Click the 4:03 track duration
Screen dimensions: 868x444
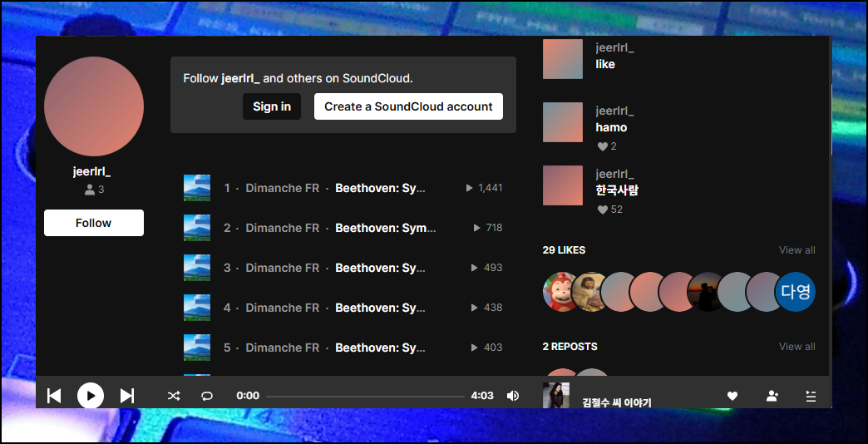482,396
